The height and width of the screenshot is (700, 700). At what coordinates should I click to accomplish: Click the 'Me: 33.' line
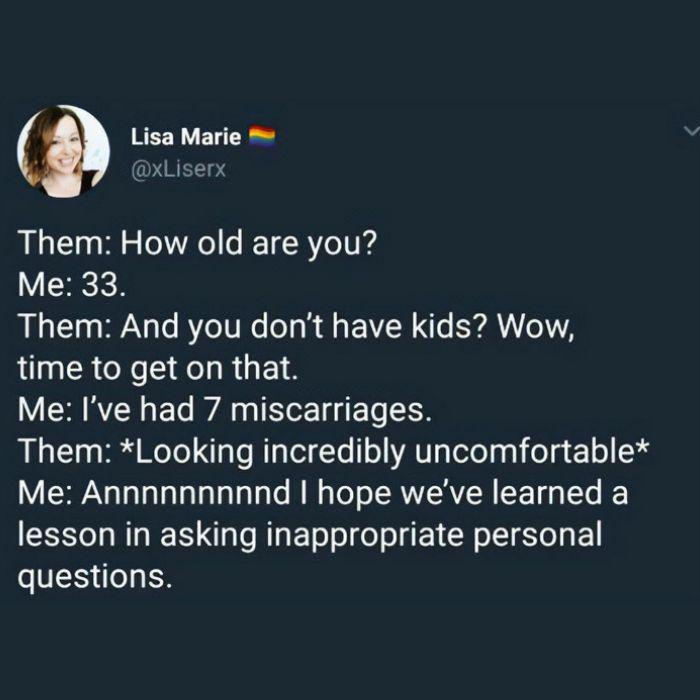pyautogui.click(x=72, y=285)
